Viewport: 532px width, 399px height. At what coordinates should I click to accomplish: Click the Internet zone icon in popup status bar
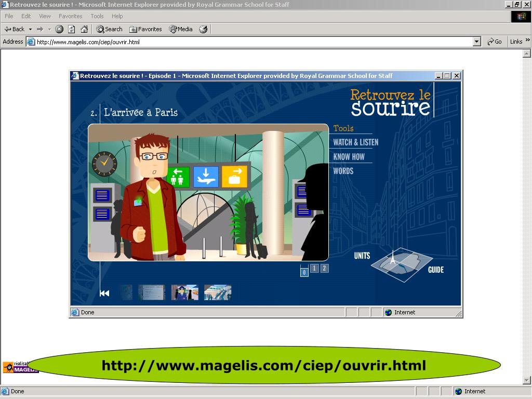(x=389, y=312)
